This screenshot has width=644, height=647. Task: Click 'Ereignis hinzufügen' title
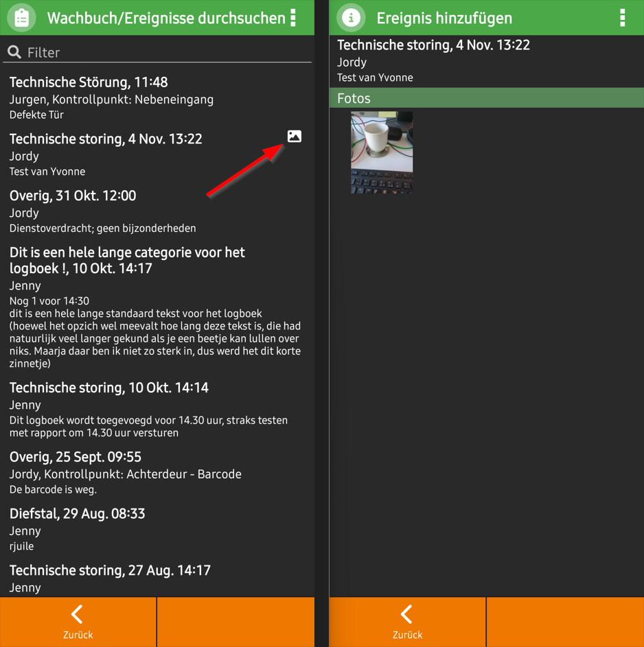click(x=444, y=18)
